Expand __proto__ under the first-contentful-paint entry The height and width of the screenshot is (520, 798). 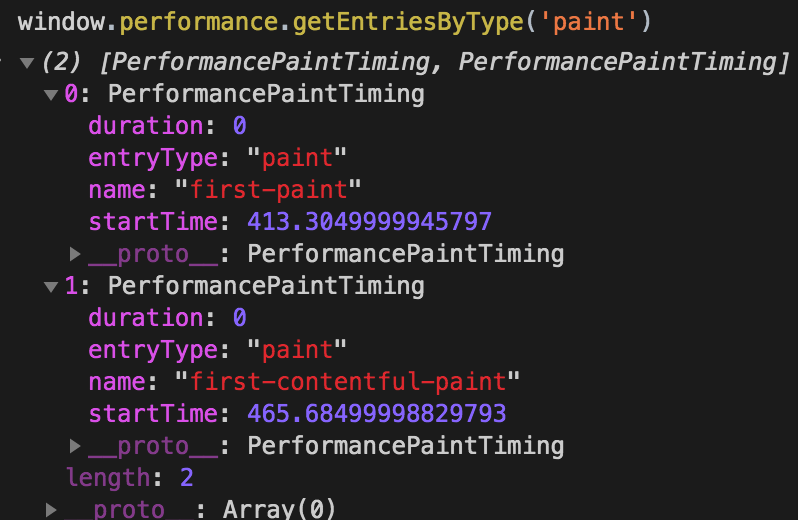75,446
